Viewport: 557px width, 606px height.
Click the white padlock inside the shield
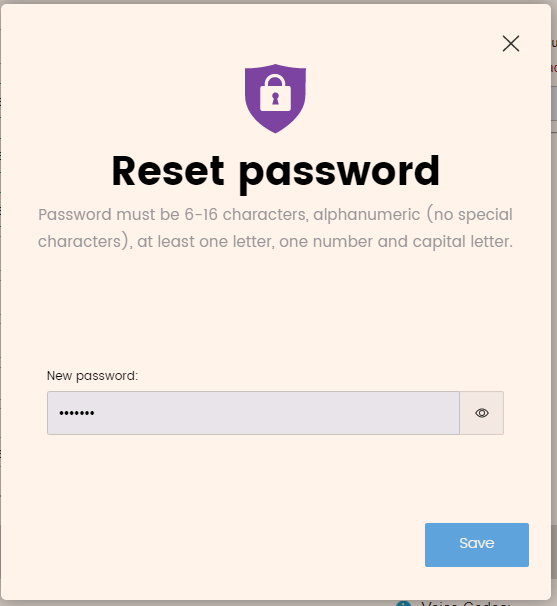275,94
